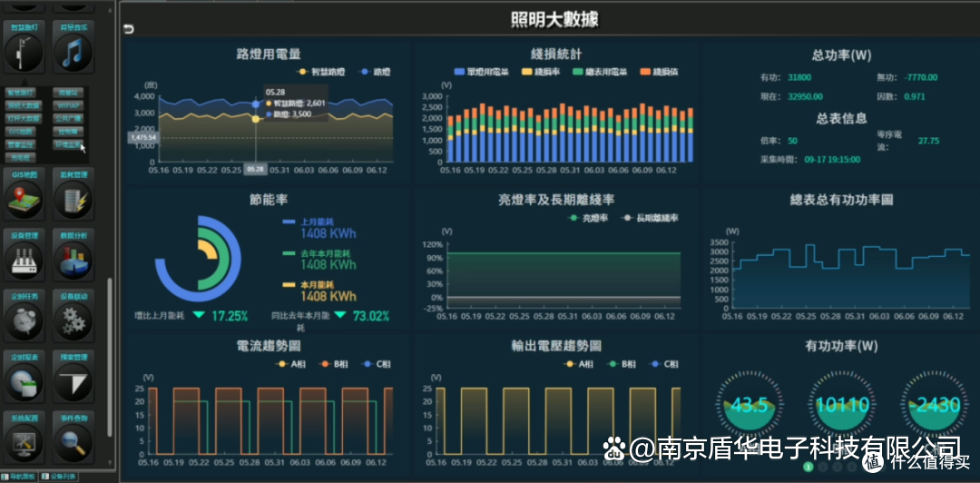
Task: Open the 能耗管理 server lightning icon
Action: pyautogui.click(x=73, y=201)
